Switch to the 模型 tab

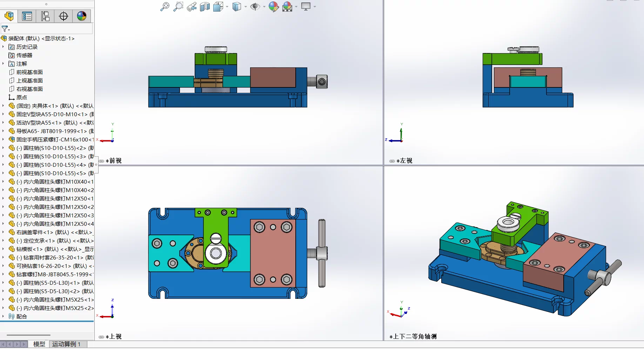(39, 344)
